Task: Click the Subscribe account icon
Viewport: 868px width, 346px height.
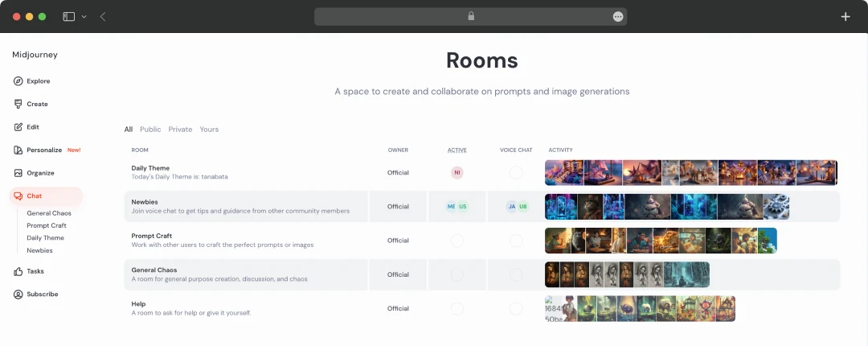Action: (x=18, y=294)
